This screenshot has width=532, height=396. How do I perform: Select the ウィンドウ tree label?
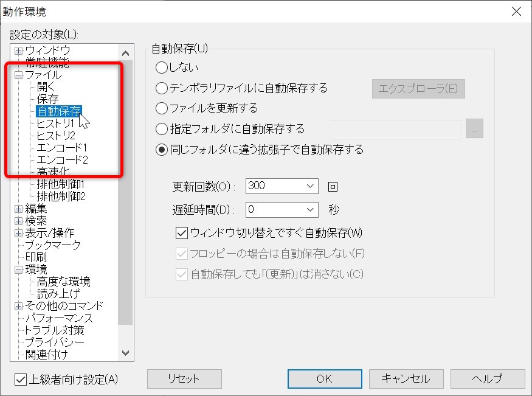(48, 50)
